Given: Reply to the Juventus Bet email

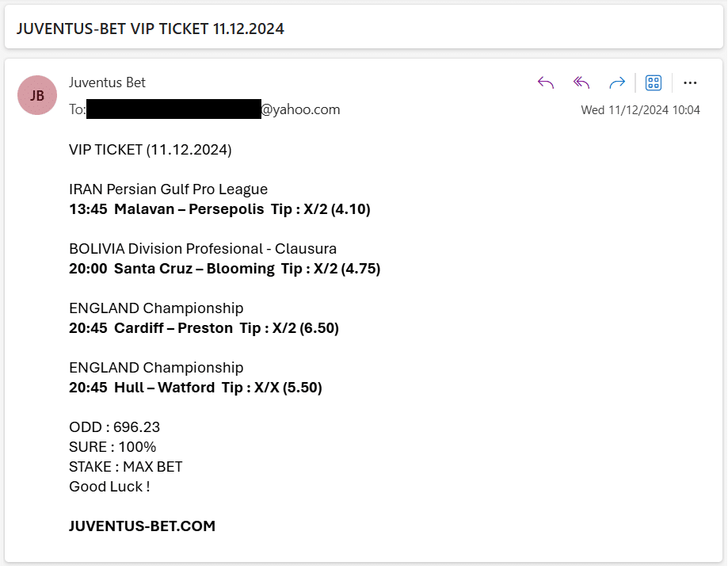Looking at the screenshot, I should 546,83.
